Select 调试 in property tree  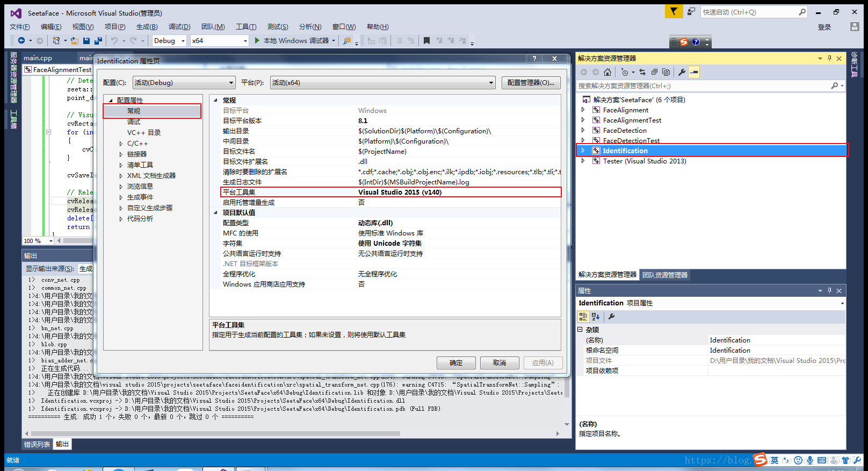[134, 122]
